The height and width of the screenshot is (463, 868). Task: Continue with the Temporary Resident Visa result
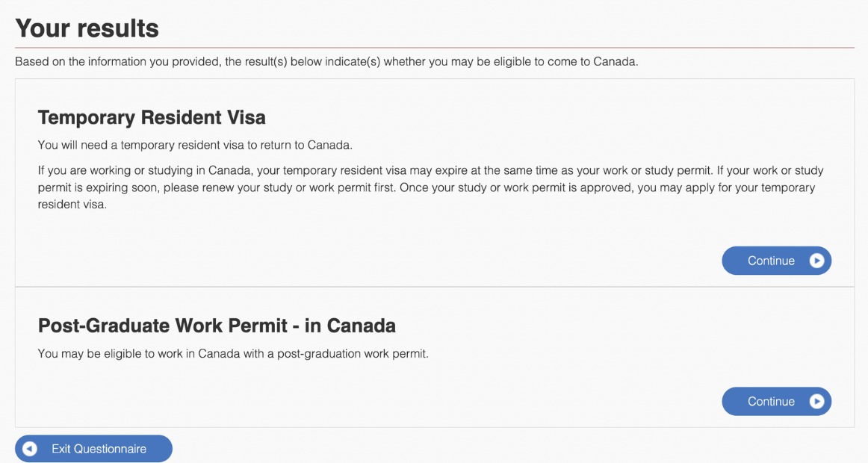pos(776,261)
